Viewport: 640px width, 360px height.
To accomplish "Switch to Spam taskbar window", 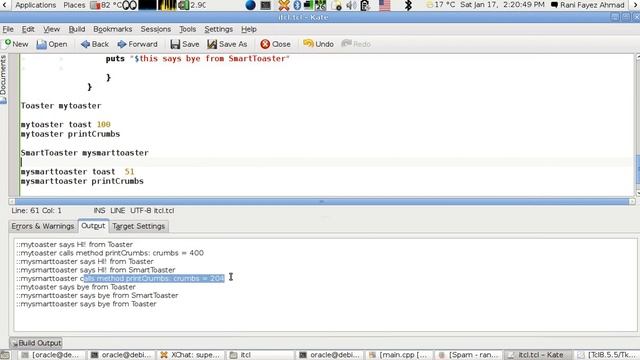I will (x=469, y=355).
